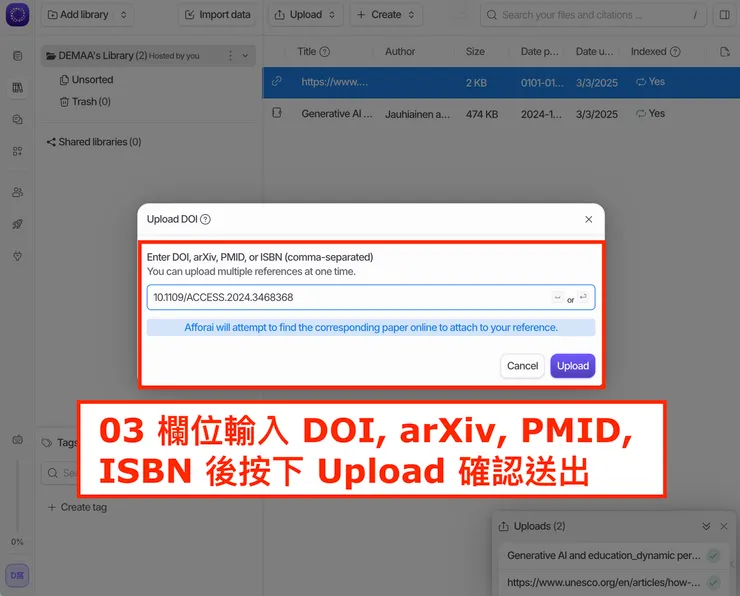Click Indexed sync icon on Generative AI row
The height and width of the screenshot is (596, 740).
[640, 114]
